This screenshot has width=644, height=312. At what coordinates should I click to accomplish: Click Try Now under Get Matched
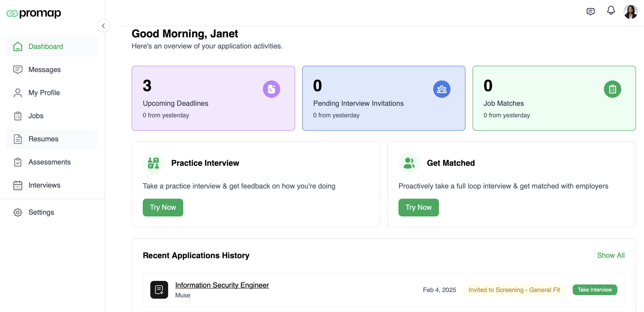(x=419, y=208)
